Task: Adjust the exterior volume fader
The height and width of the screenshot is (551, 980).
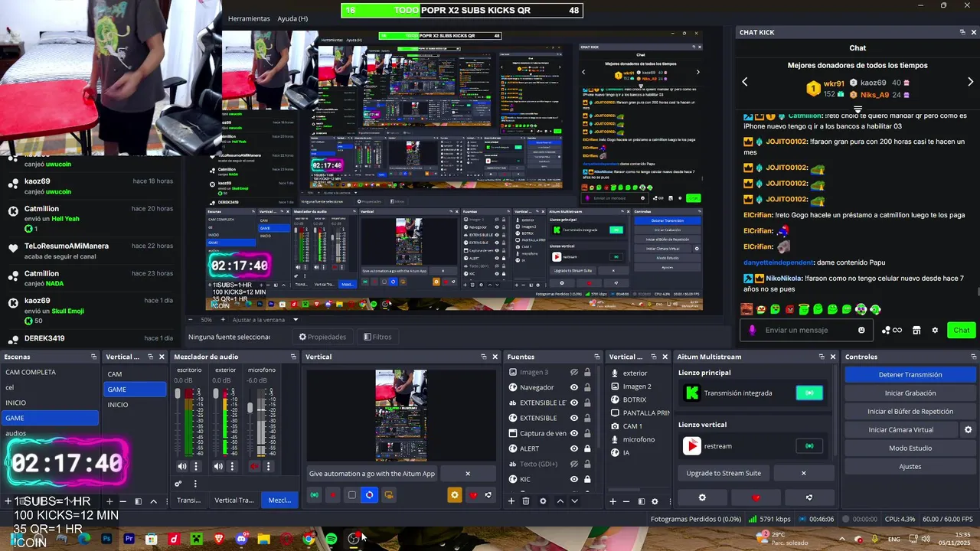Action: tap(215, 393)
